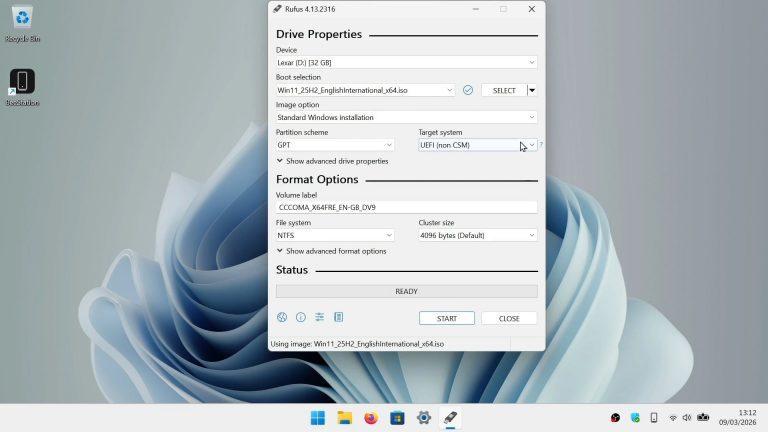Click the READY status progress bar
Image resolution: width=768 pixels, height=432 pixels.
[x=407, y=291]
